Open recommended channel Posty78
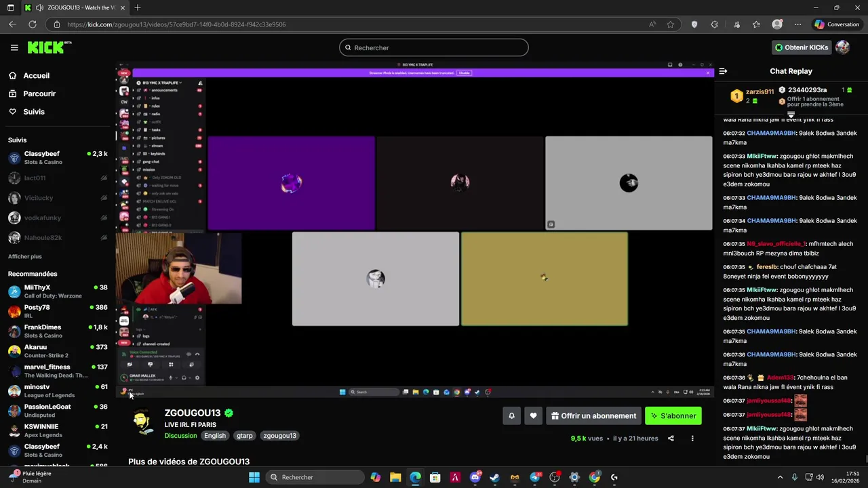The width and height of the screenshot is (868, 488). tap(58, 311)
